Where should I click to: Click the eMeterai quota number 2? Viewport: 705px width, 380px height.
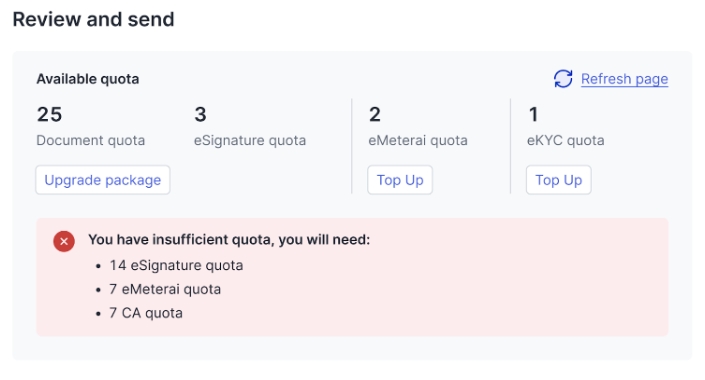tap(375, 114)
